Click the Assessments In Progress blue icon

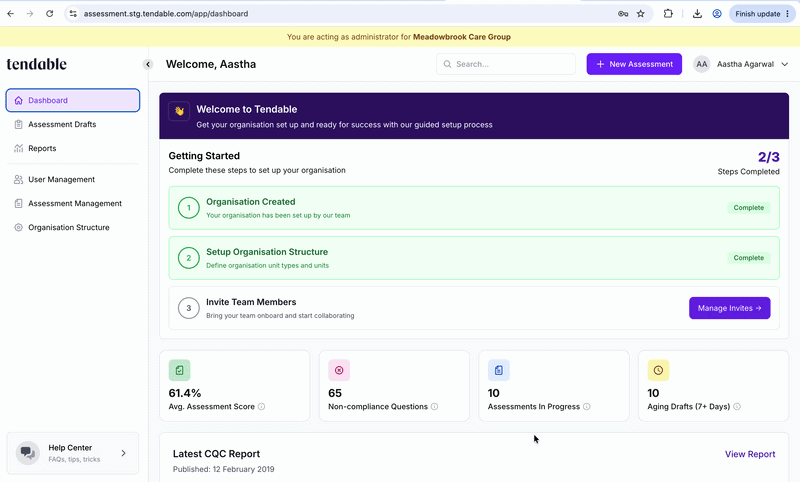pyautogui.click(x=498, y=370)
